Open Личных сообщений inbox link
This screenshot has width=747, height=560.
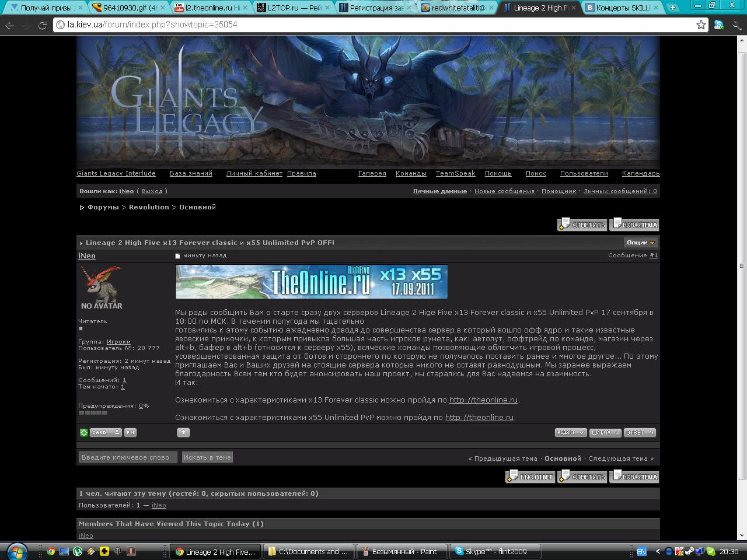click(620, 191)
